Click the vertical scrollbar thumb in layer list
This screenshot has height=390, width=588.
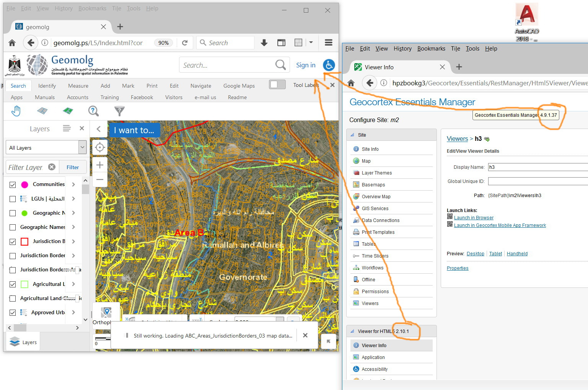tap(85, 189)
